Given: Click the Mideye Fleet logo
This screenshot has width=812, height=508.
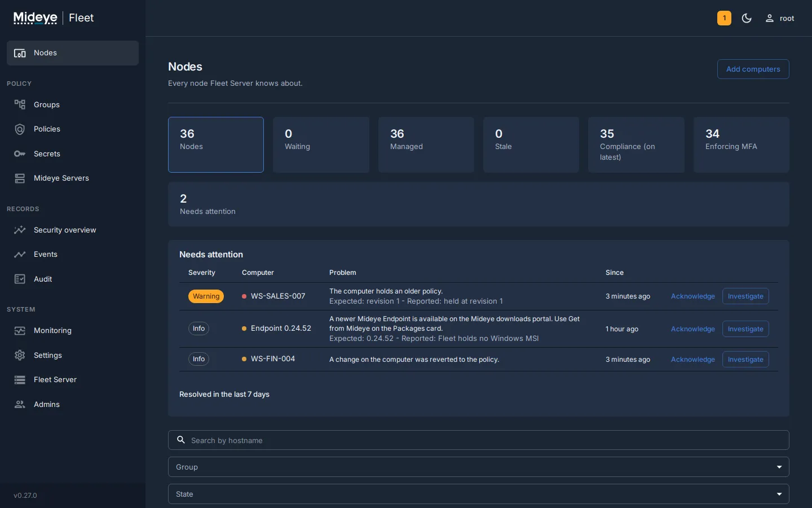Looking at the screenshot, I should (x=54, y=18).
